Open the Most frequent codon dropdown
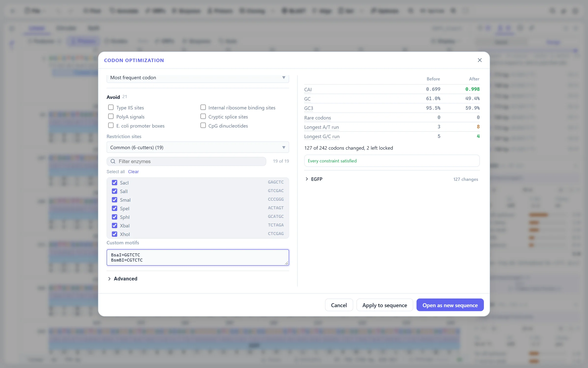This screenshot has width=588, height=368. pyautogui.click(x=198, y=78)
